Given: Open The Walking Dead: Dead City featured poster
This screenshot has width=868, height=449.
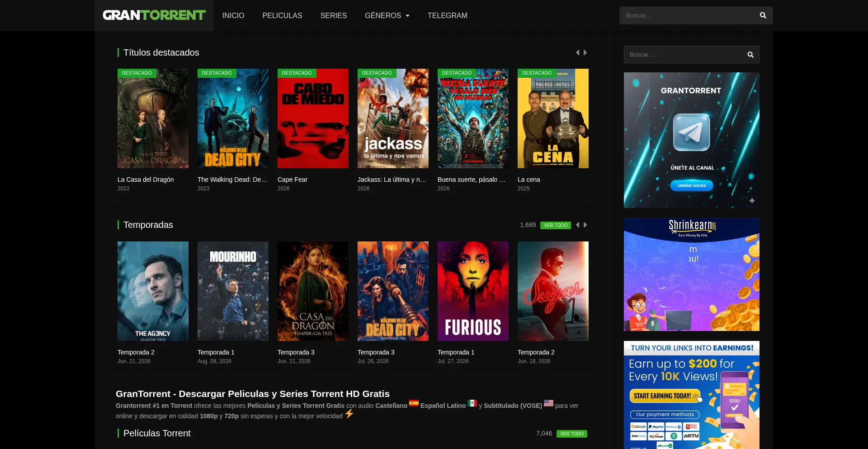Looking at the screenshot, I should (x=233, y=118).
